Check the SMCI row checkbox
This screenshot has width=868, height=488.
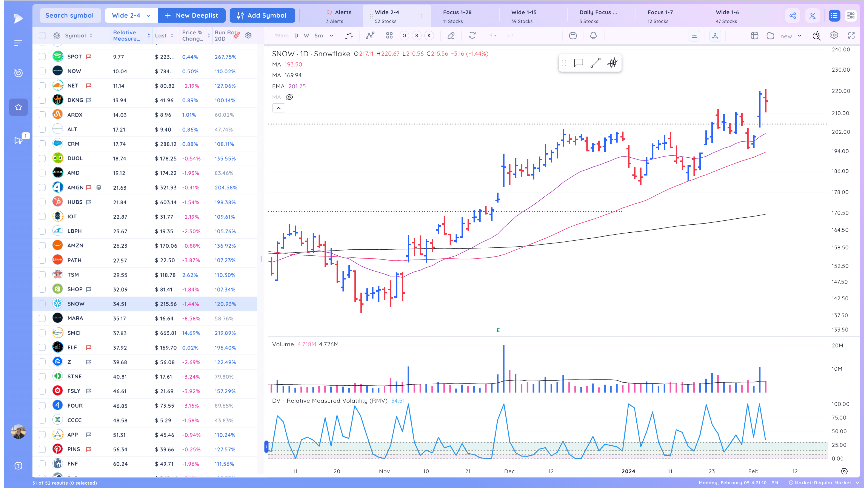pyautogui.click(x=42, y=333)
